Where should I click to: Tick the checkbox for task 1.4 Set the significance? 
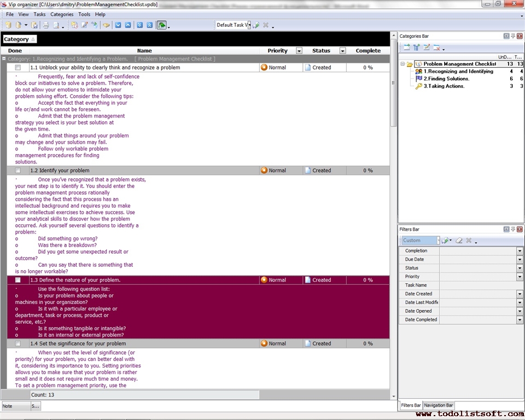tap(17, 344)
